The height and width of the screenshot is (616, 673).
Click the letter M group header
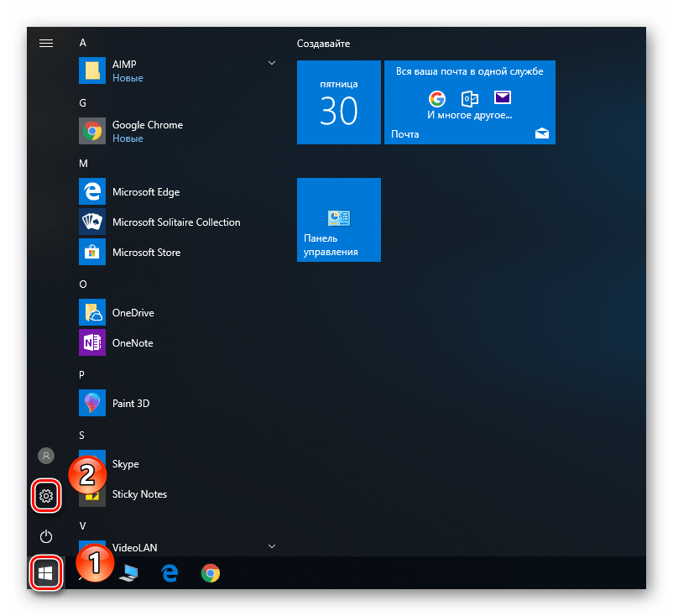pyautogui.click(x=83, y=164)
